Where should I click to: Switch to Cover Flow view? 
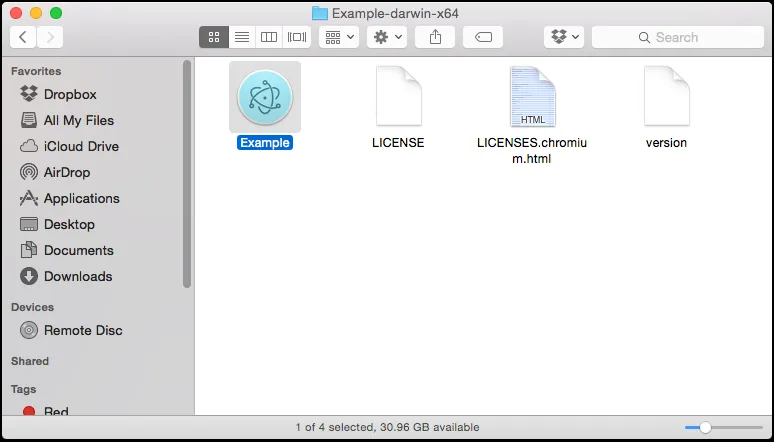(x=297, y=37)
